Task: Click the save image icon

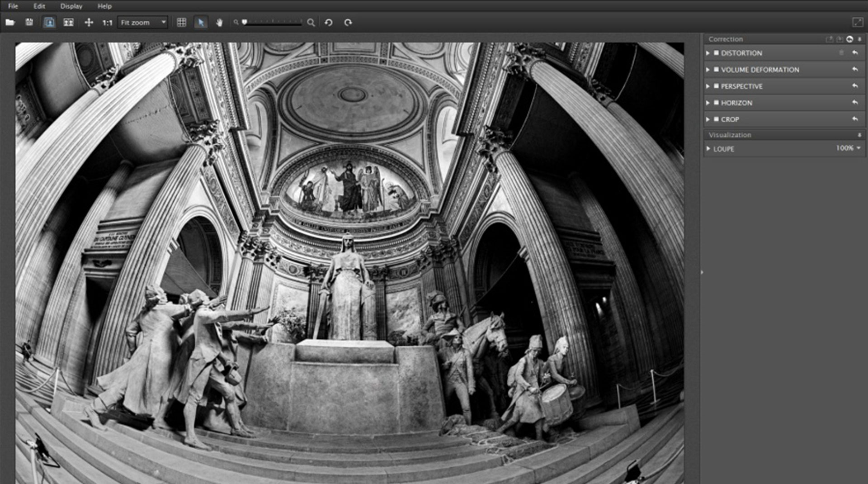Action: tap(29, 22)
